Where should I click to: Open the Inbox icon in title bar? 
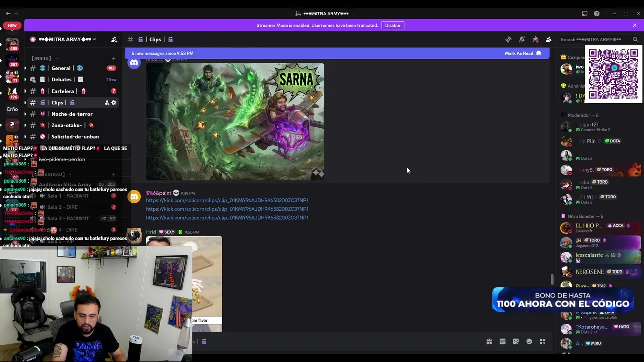coord(585,14)
